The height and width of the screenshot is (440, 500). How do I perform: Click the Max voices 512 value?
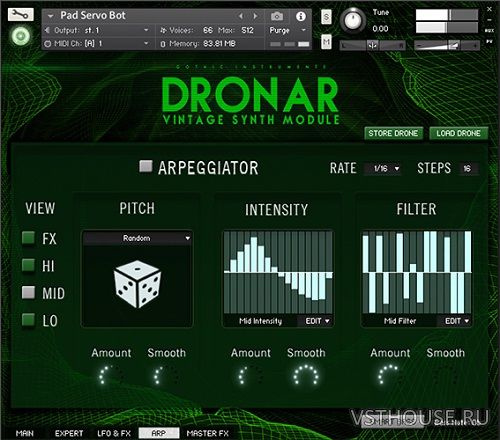247,30
